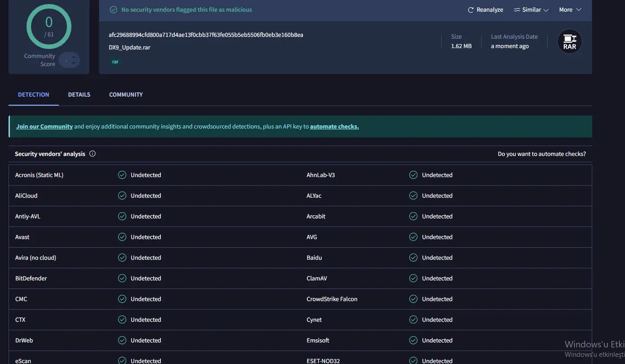Open the COMMUNITY tab
The width and height of the screenshot is (625, 364).
click(x=126, y=95)
